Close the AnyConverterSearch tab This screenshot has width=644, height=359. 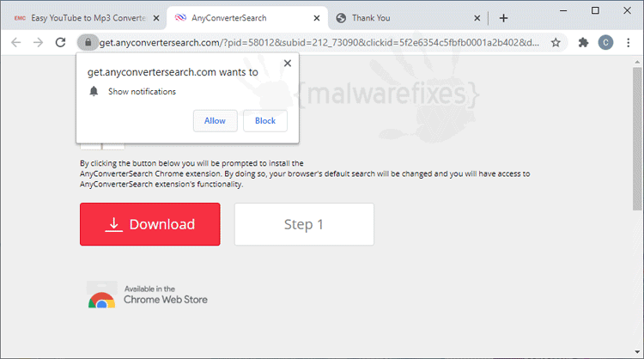317,18
